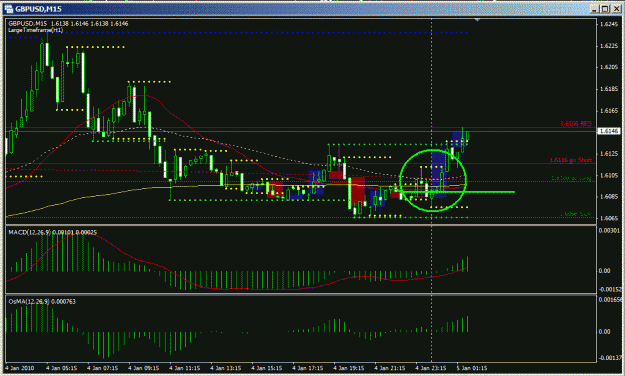
Task: Click time axis label 4 Jan 07:15
Action: click(x=102, y=368)
